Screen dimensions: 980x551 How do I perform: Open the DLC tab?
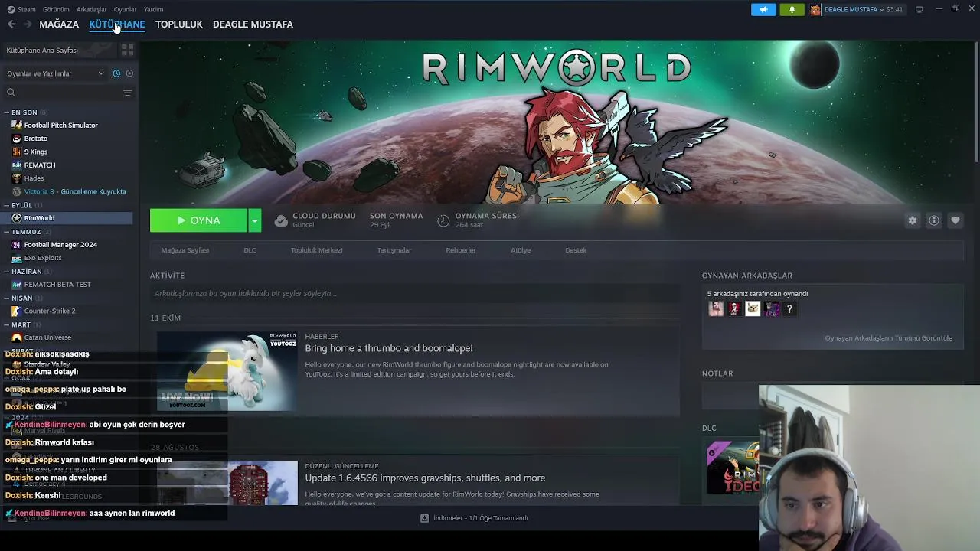(250, 250)
